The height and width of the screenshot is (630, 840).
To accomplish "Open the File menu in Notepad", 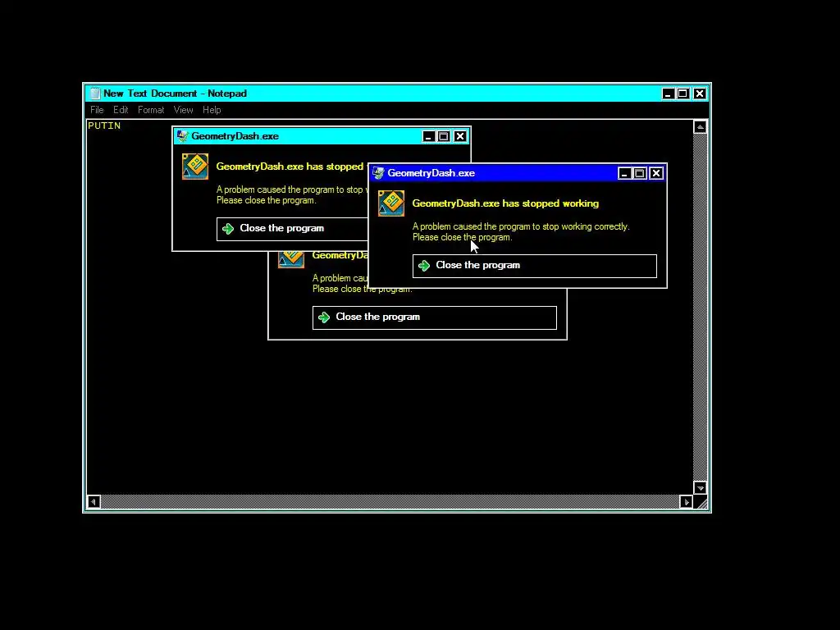I will [97, 110].
